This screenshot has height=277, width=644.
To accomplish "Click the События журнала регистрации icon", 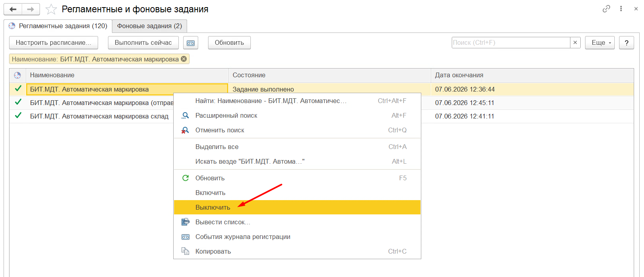I will [x=185, y=237].
